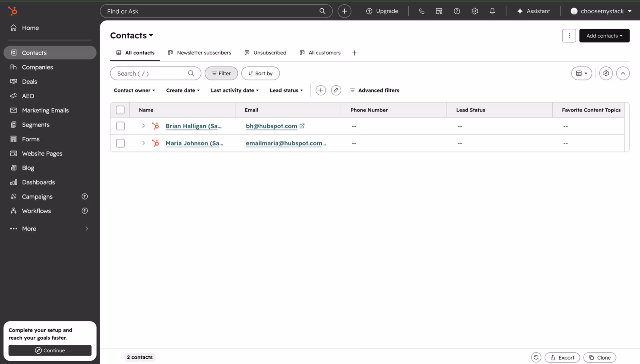Open AEO in sidebar

[x=50, y=96]
